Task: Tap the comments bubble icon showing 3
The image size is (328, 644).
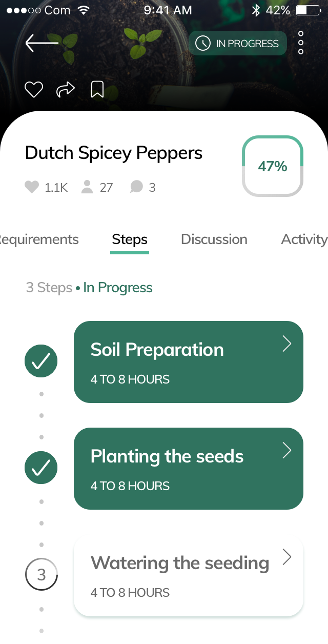Action: coord(136,187)
